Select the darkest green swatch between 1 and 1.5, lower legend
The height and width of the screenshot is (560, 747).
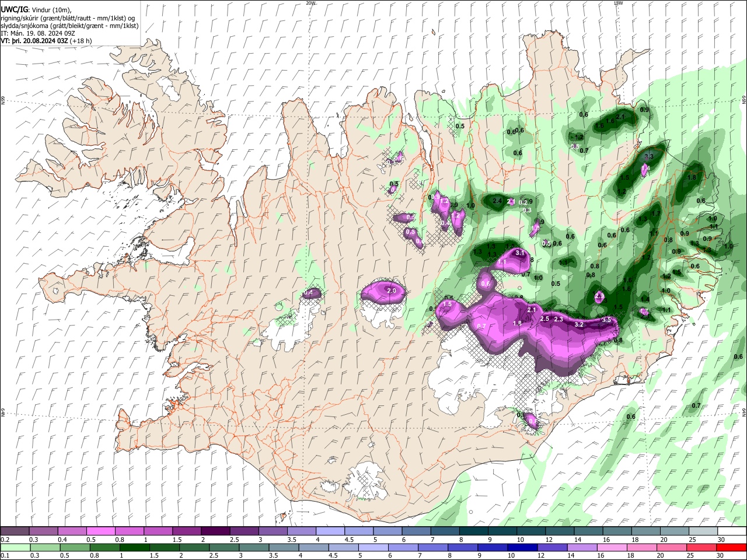(134, 547)
